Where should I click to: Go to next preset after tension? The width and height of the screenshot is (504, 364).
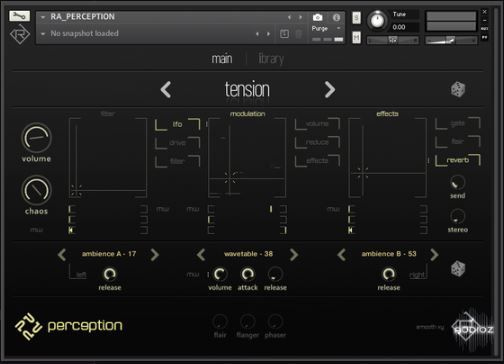pos(330,89)
